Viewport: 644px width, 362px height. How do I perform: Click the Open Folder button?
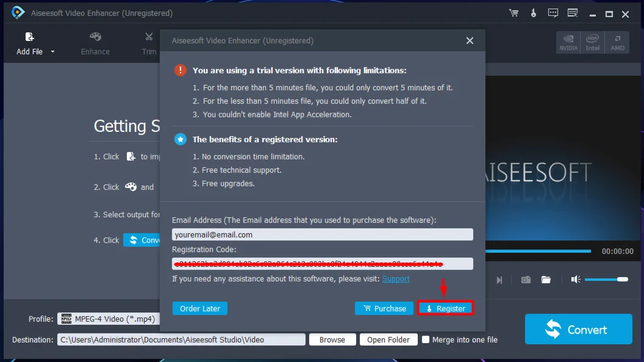click(x=388, y=340)
